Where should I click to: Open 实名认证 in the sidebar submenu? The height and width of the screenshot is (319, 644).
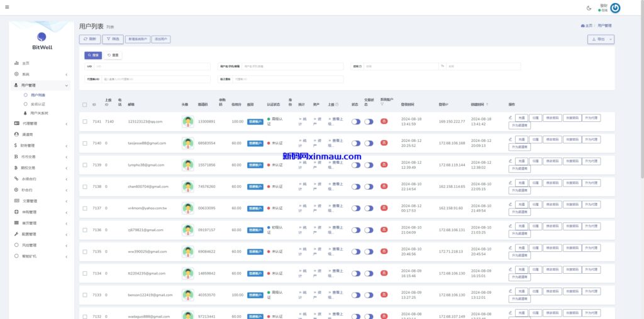pyautogui.click(x=38, y=104)
